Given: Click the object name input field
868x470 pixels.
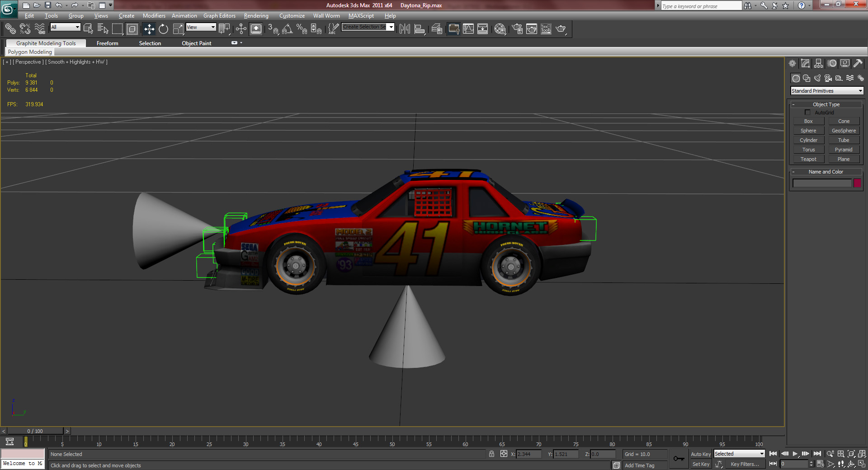Looking at the screenshot, I should (822, 183).
